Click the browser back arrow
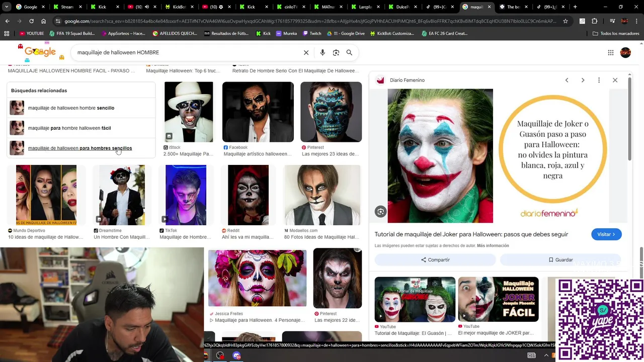Image resolution: width=644 pixels, height=362 pixels. [x=7, y=21]
